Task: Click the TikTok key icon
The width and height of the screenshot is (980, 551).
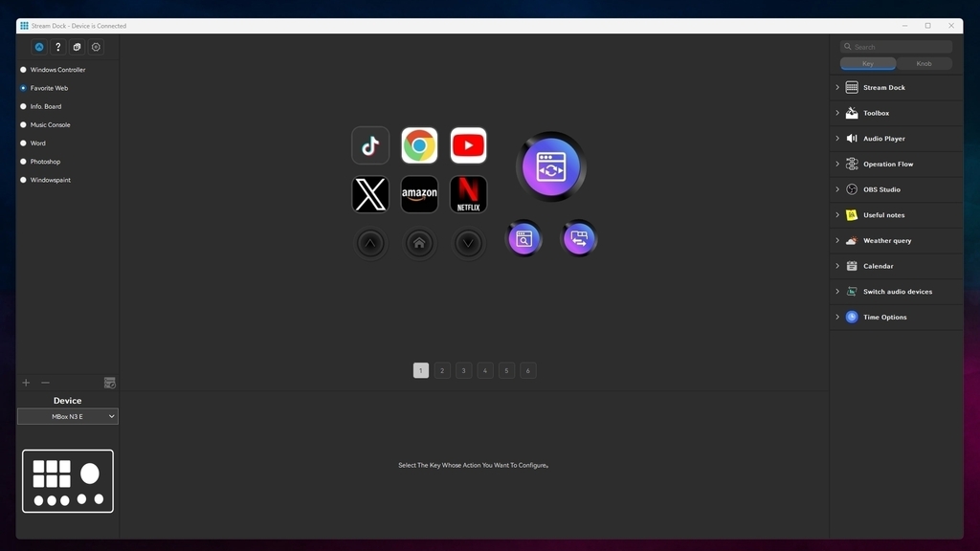Action: click(370, 145)
